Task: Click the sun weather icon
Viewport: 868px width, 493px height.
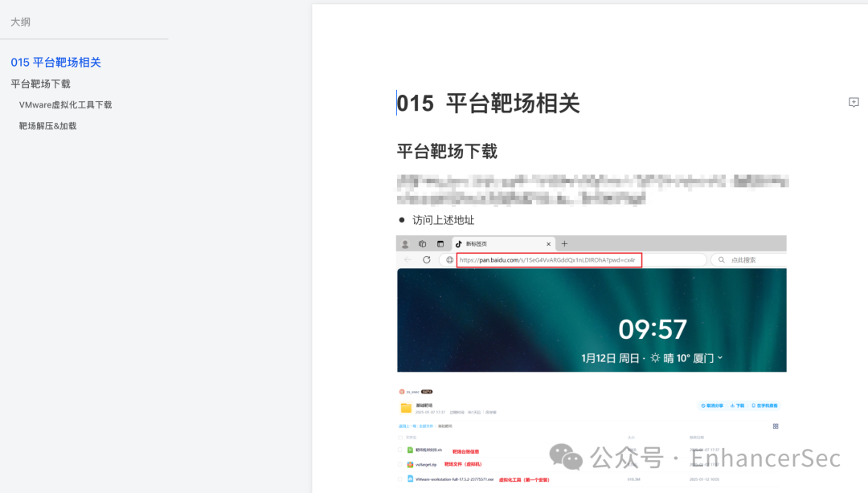Action: (x=656, y=358)
